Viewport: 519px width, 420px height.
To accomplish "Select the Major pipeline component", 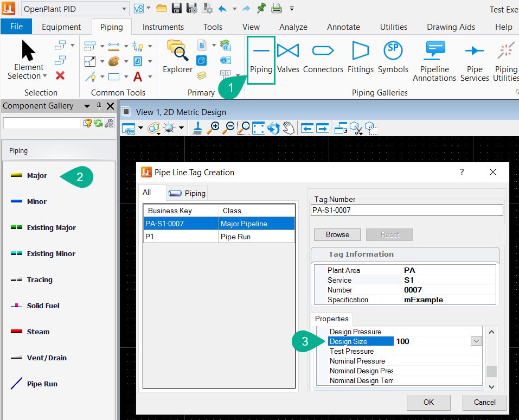I will tap(29, 175).
